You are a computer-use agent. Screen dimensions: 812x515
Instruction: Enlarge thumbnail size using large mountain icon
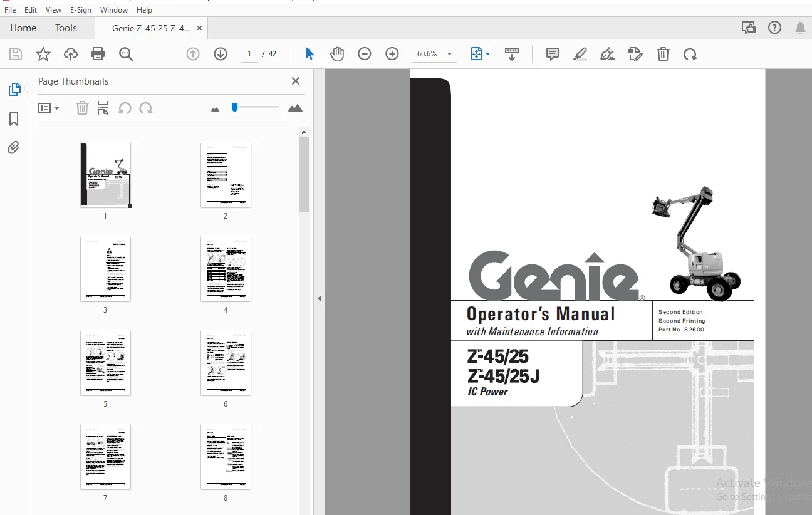295,108
